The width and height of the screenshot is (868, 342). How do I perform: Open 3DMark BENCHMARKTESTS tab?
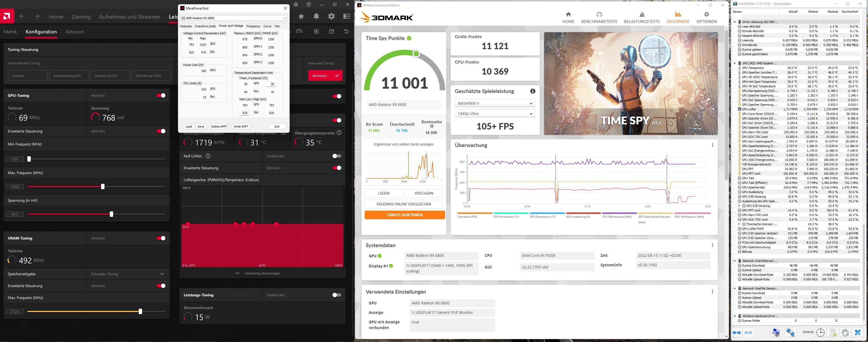click(599, 18)
